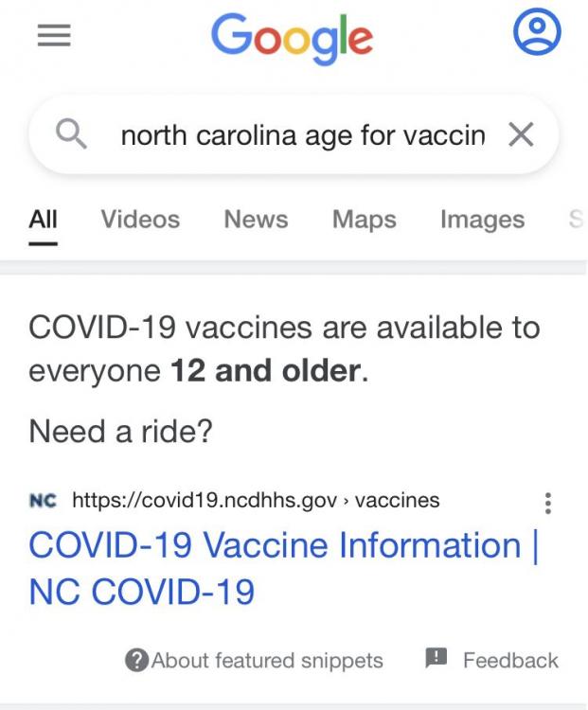Open the Maps tab

click(x=364, y=220)
